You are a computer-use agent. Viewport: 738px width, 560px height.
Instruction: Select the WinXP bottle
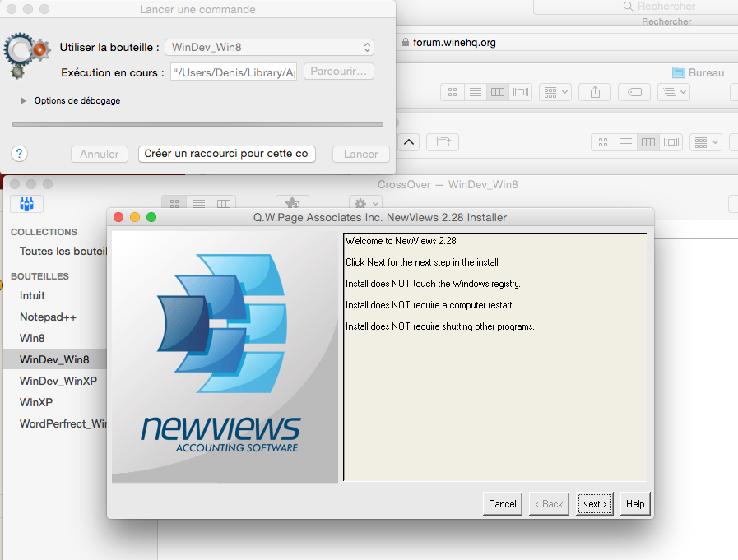click(35, 402)
